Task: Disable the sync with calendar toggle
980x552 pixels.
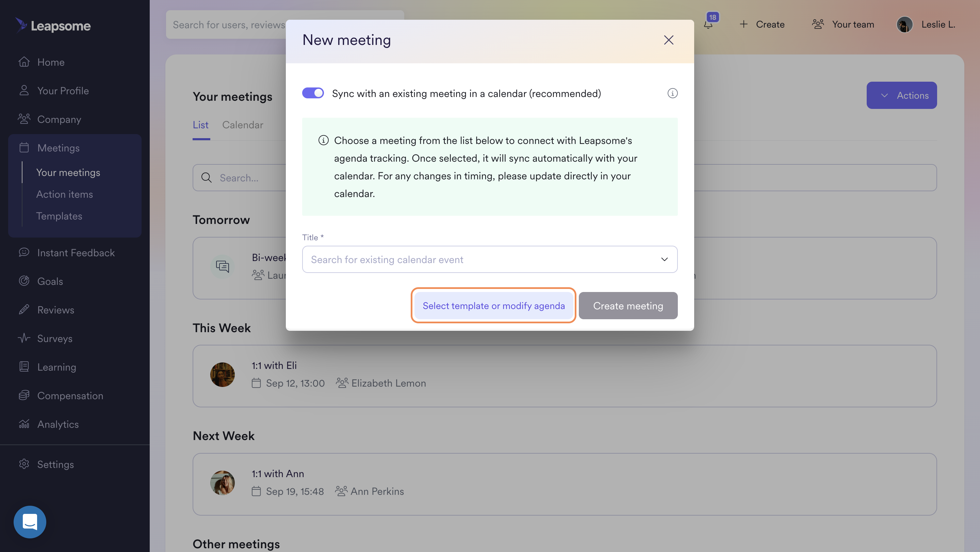Action: (313, 93)
